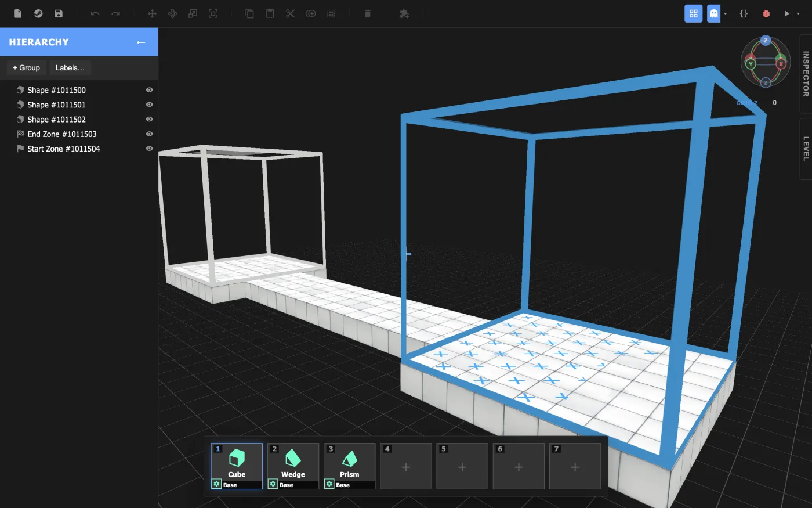Click the puzzle piece plugin icon
The height and width of the screenshot is (508, 812).
click(x=404, y=13)
